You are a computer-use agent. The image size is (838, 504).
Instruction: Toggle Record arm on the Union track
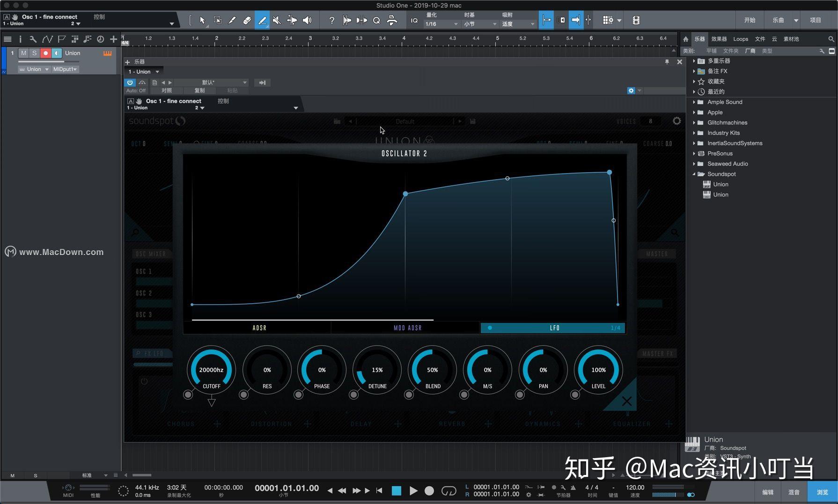tap(45, 53)
